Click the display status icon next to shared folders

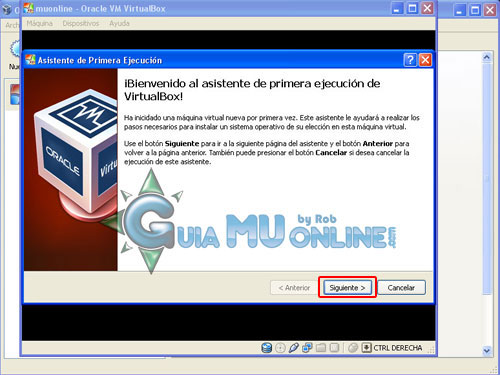click(334, 348)
